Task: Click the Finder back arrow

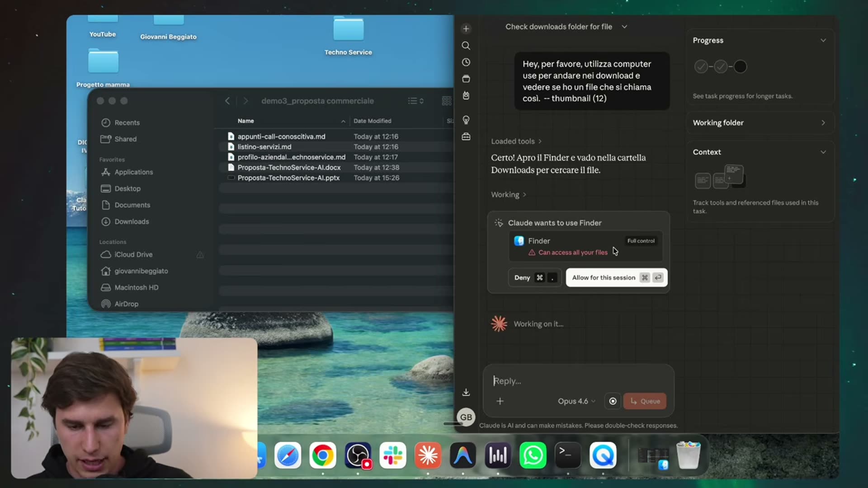Action: [x=227, y=101]
